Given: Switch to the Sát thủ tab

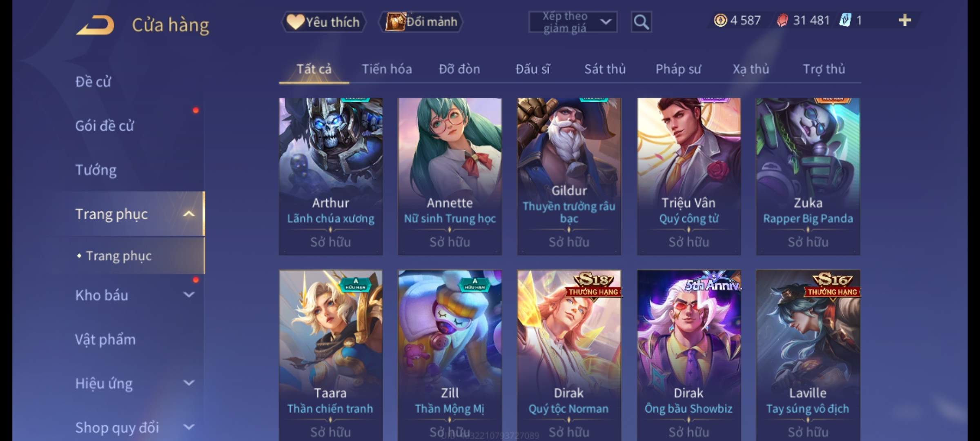Looking at the screenshot, I should click(605, 69).
